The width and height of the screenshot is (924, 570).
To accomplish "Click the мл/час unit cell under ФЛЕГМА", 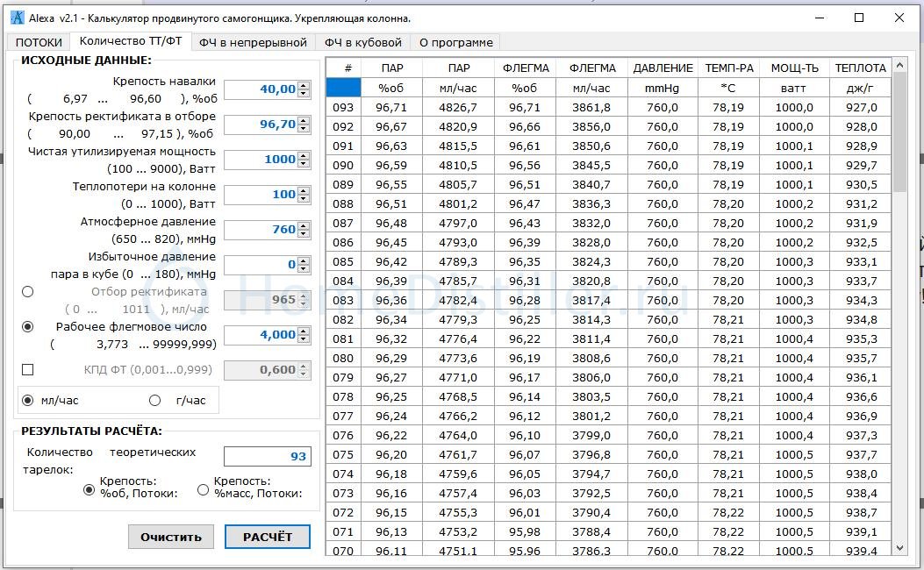I will click(x=591, y=88).
